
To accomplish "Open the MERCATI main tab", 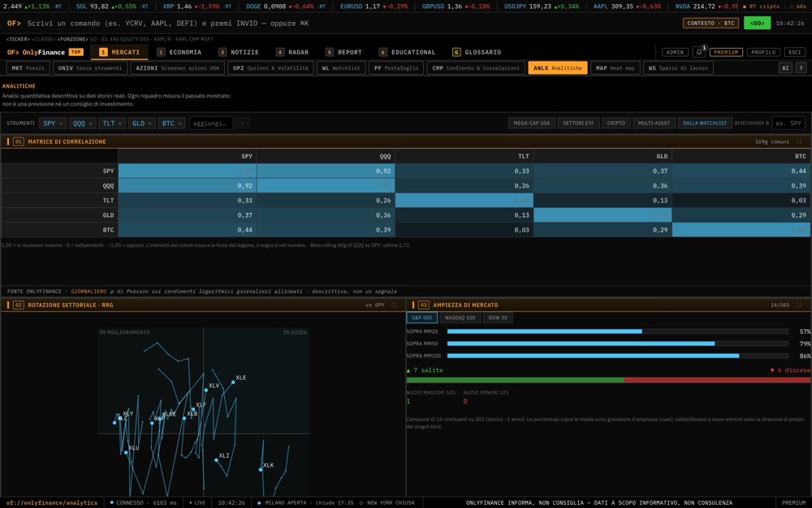I will coord(119,52).
